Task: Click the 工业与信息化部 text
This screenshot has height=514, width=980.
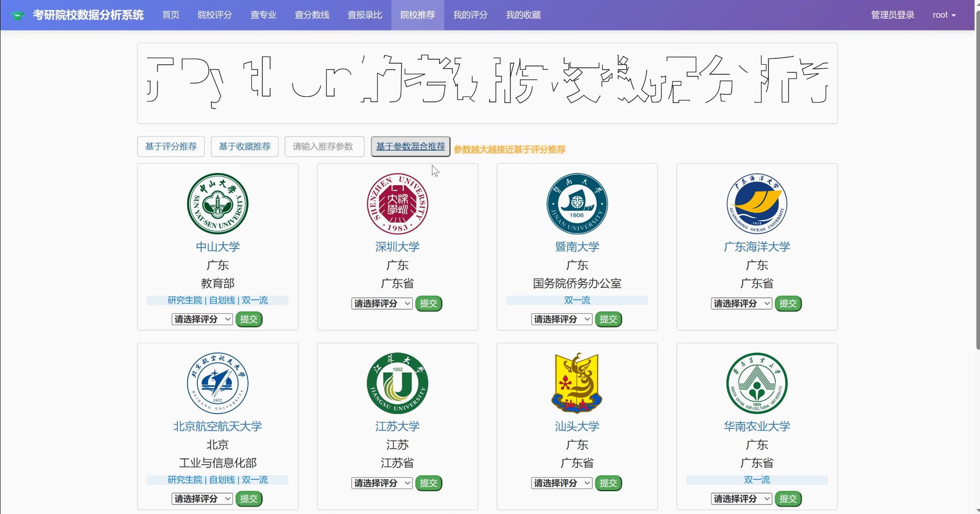Action: coord(218,463)
